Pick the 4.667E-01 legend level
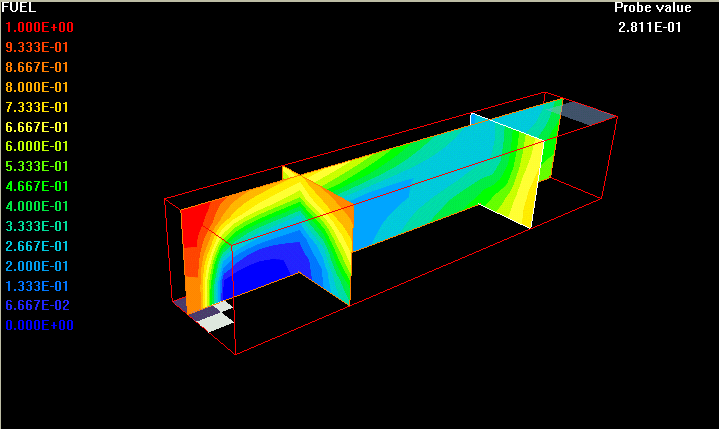Image resolution: width=719 pixels, height=429 pixels. pyautogui.click(x=39, y=186)
